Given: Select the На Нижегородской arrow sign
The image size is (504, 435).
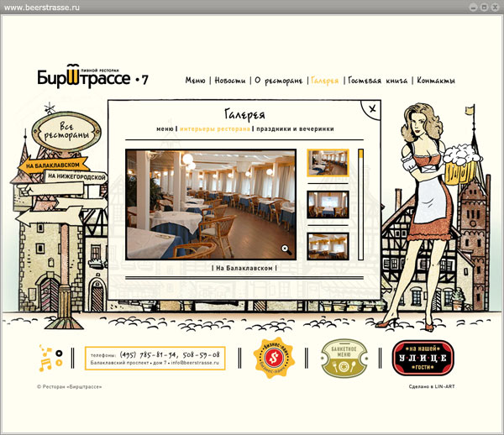Looking at the screenshot, I should click(x=76, y=176).
